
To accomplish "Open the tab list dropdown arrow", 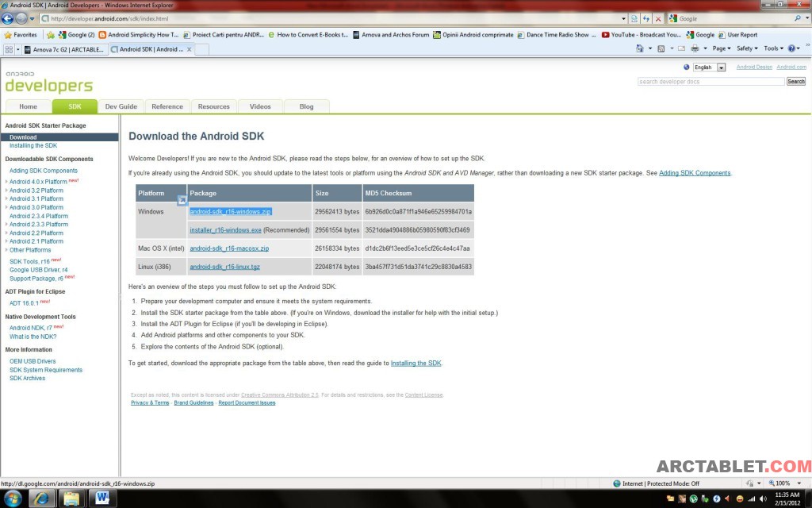I will pyautogui.click(x=18, y=49).
